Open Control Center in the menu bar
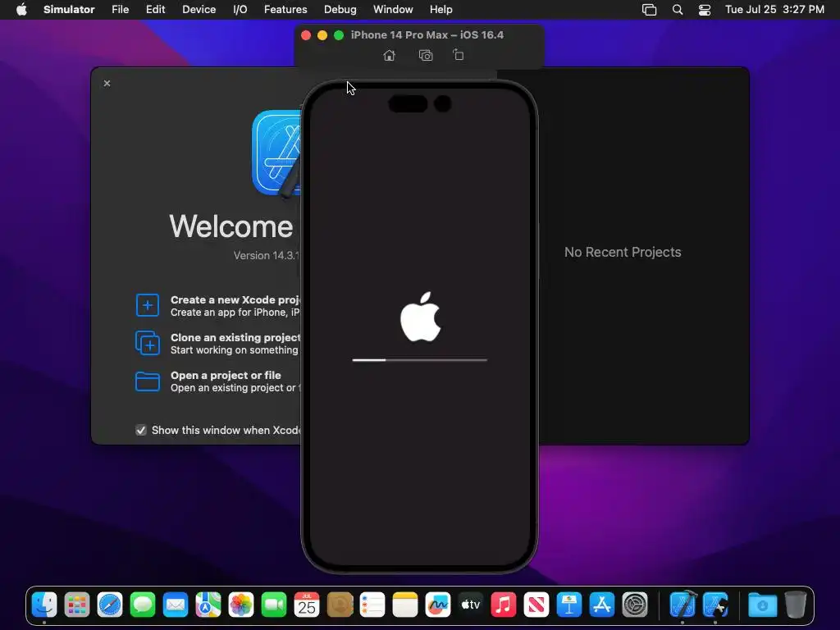Viewport: 840px width, 630px height. [705, 9]
